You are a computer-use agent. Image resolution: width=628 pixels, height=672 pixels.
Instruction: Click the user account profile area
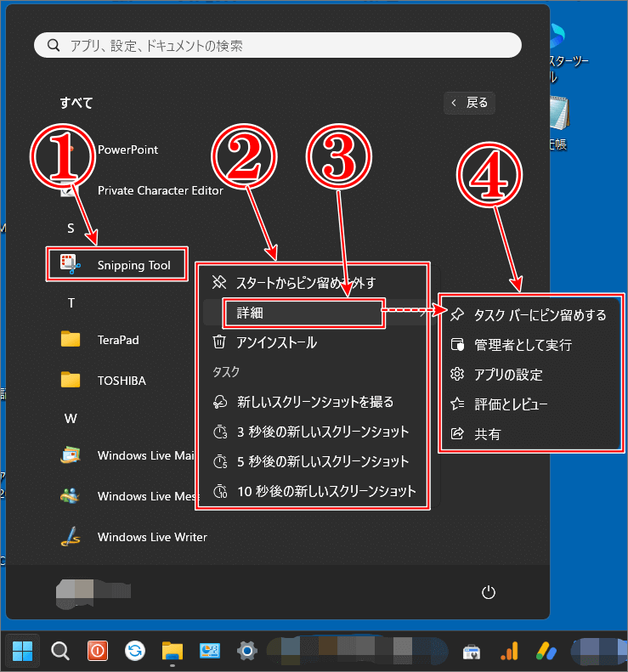click(x=93, y=592)
